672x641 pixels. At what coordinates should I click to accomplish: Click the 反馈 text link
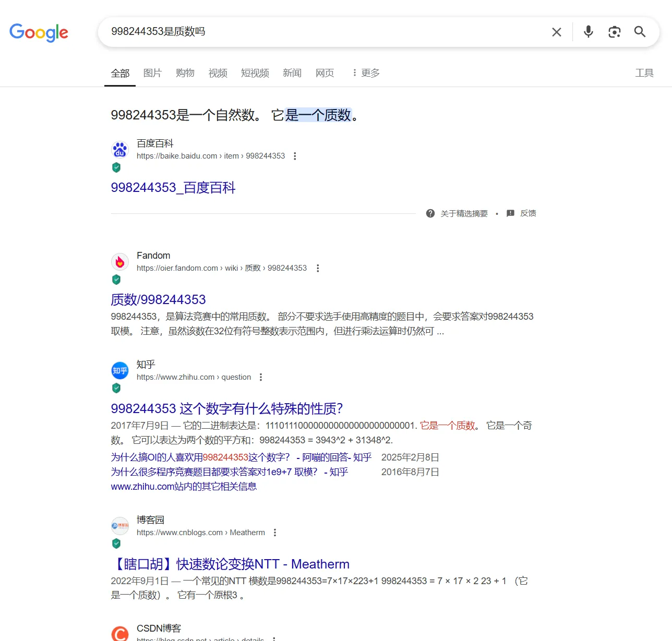coord(528,213)
